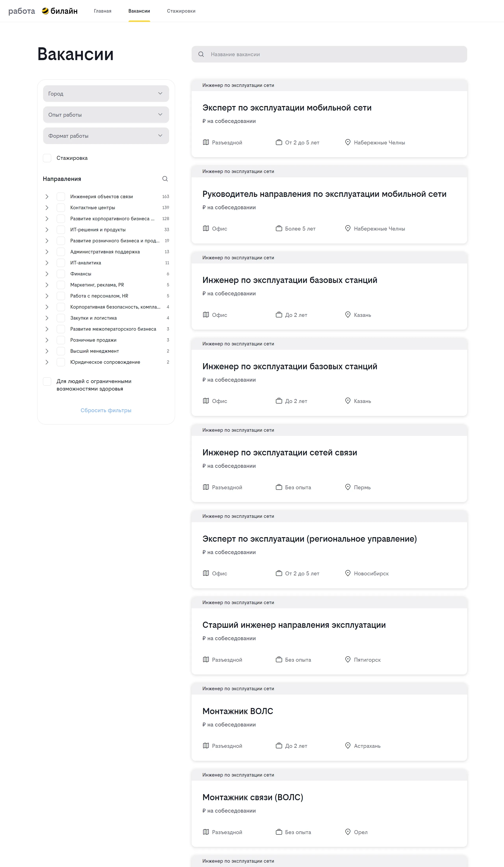Click the search icon beside Направления
The width and height of the screenshot is (504, 867).
(x=165, y=179)
